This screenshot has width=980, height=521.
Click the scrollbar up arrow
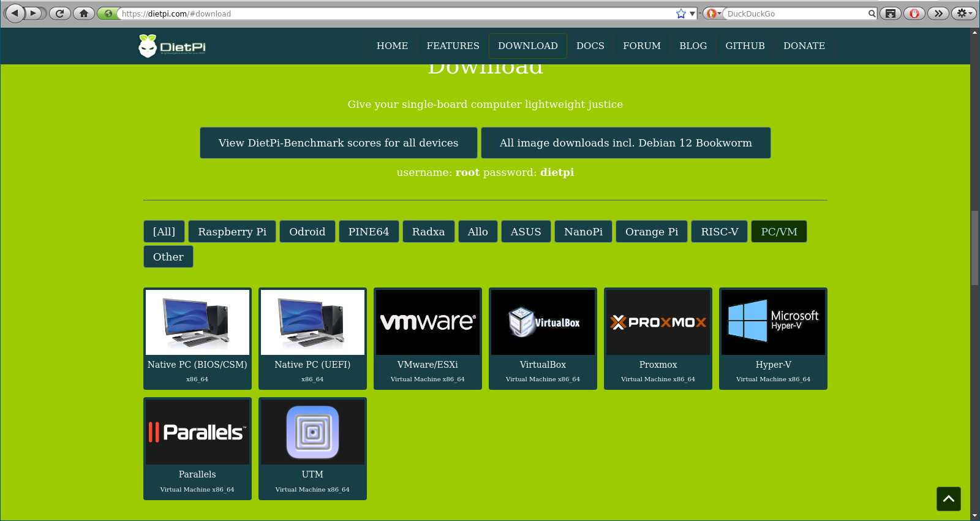pos(974,32)
